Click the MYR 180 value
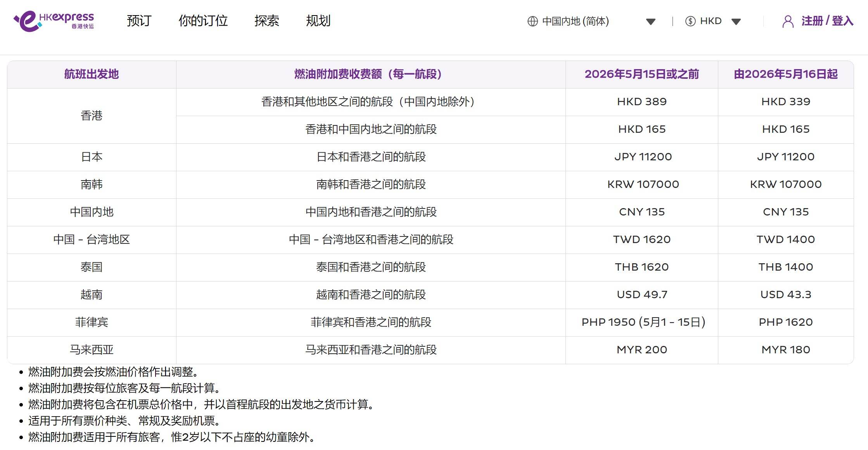The image size is (868, 450). tap(786, 350)
